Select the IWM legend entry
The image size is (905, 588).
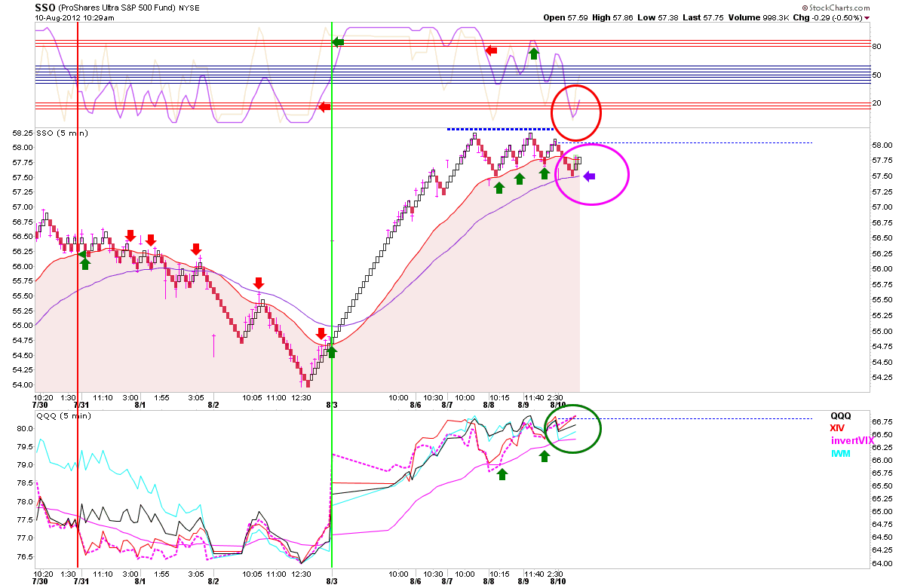(x=840, y=452)
